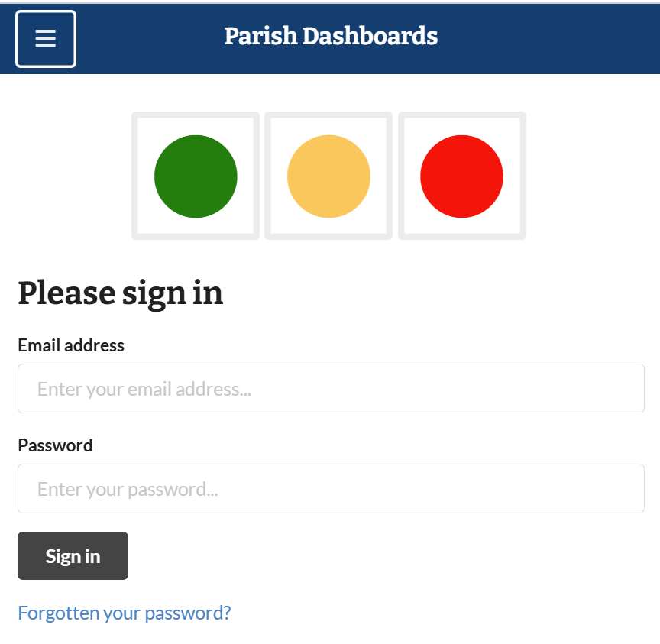Open the hamburger navigation menu
660x644 pixels.
pyautogui.click(x=46, y=39)
